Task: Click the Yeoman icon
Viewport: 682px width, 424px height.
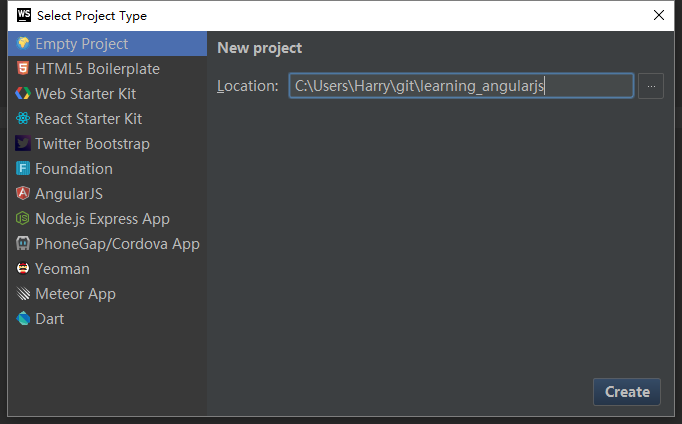Action: 23,269
